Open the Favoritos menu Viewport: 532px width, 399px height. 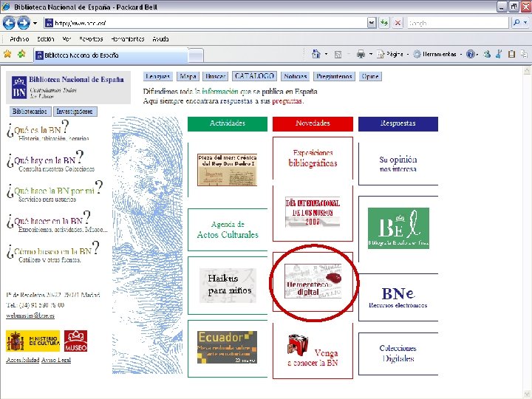coord(91,39)
